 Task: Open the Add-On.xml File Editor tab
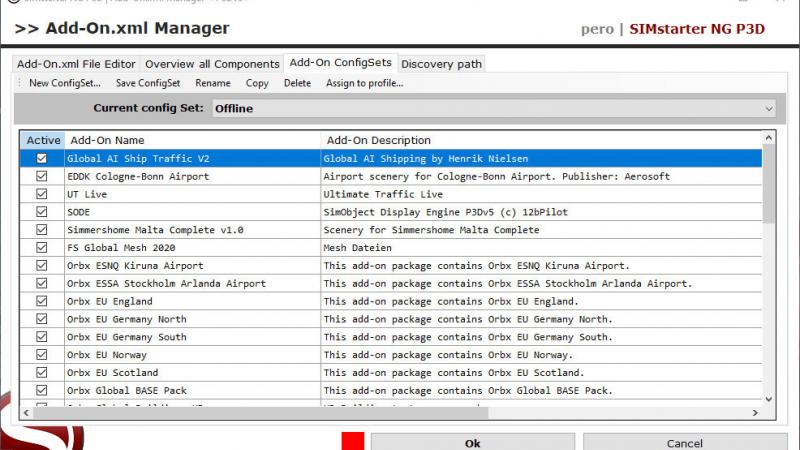pos(76,64)
